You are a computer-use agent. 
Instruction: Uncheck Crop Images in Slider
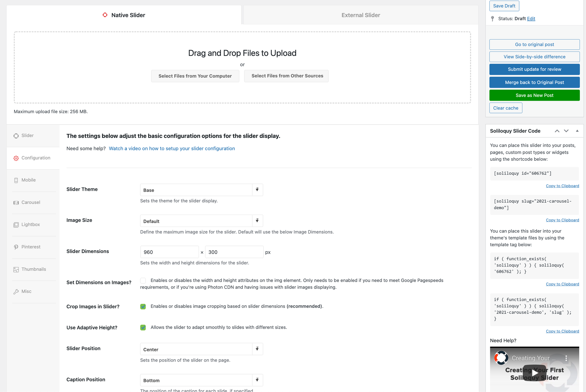(x=143, y=307)
